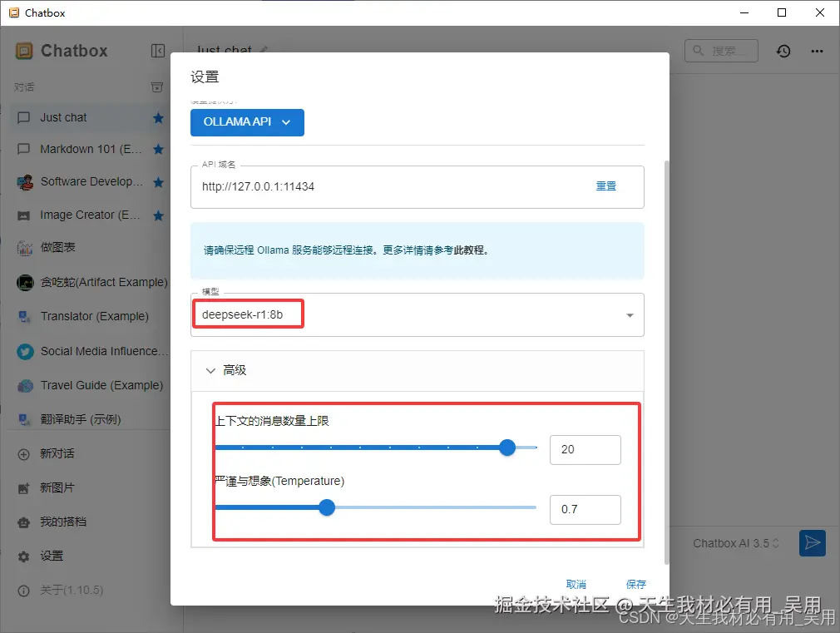
Task: Create a new image via 新图片
Action: pos(62,487)
